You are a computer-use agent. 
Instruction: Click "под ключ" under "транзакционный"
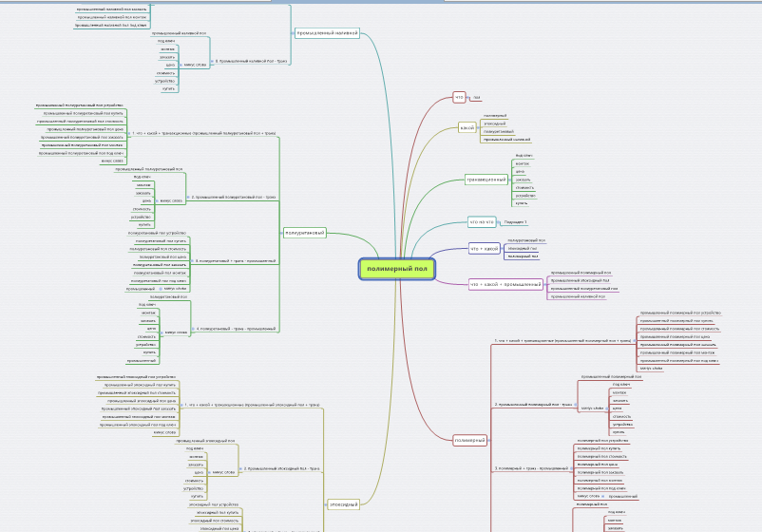tap(524, 155)
